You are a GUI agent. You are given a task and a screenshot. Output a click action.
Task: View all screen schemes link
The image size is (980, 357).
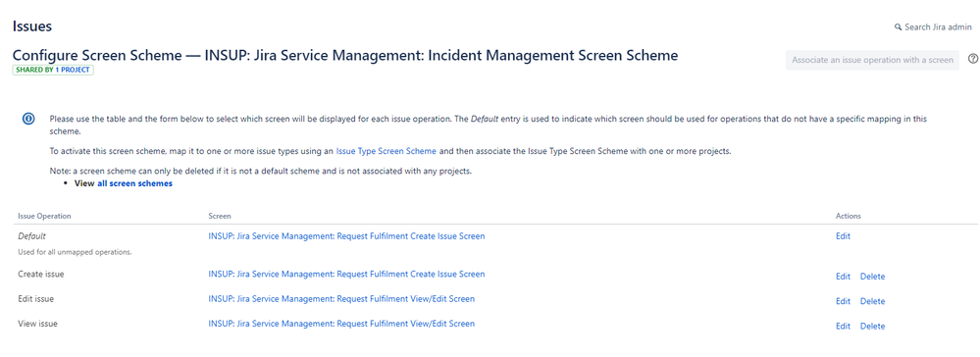(134, 183)
